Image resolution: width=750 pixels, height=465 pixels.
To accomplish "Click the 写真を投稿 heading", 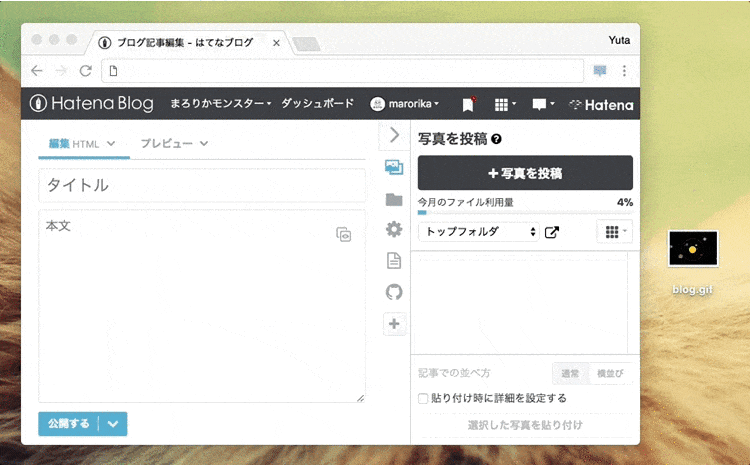I will tap(452, 139).
